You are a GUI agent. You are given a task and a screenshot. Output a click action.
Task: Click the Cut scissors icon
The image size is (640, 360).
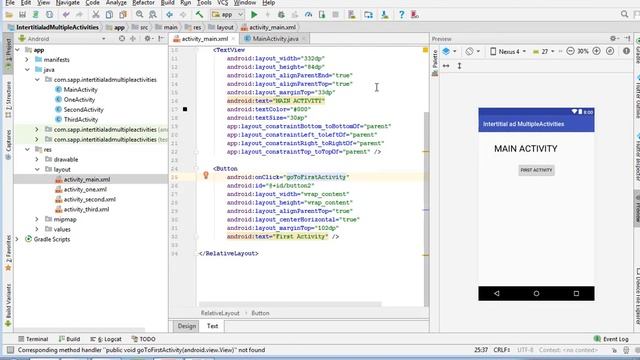coord(96,15)
